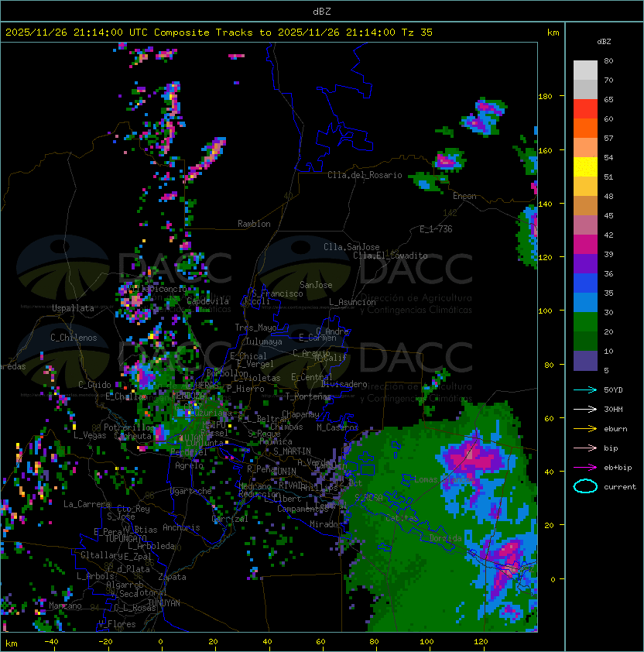Image resolution: width=644 pixels, height=652 pixels.
Task: Click the V_Flores place label
Action: [x=117, y=624]
